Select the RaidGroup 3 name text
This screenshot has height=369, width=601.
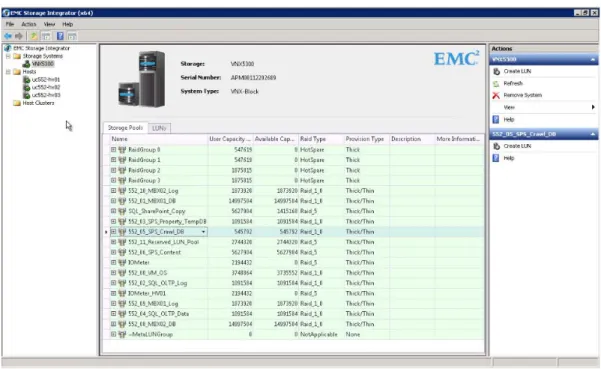pyautogui.click(x=144, y=180)
